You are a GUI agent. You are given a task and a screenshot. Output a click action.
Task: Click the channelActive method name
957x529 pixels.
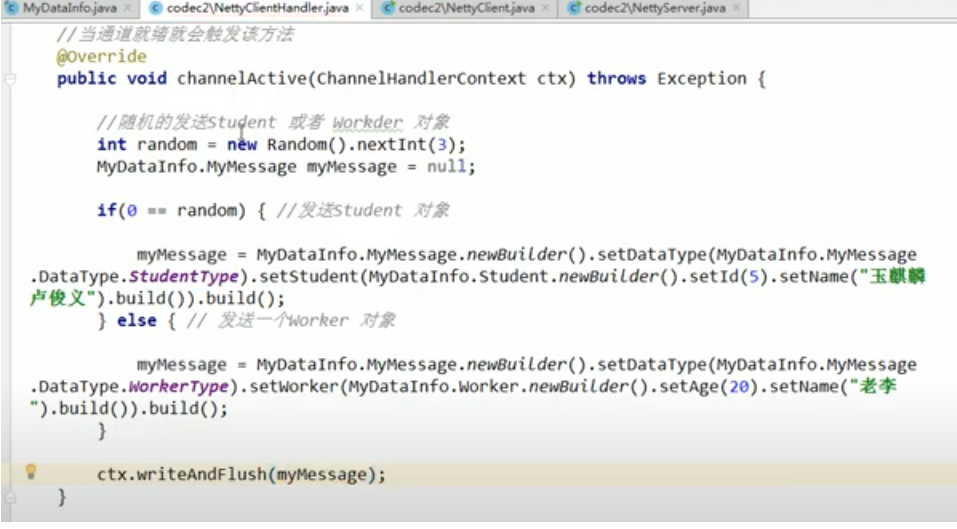pyautogui.click(x=242, y=79)
